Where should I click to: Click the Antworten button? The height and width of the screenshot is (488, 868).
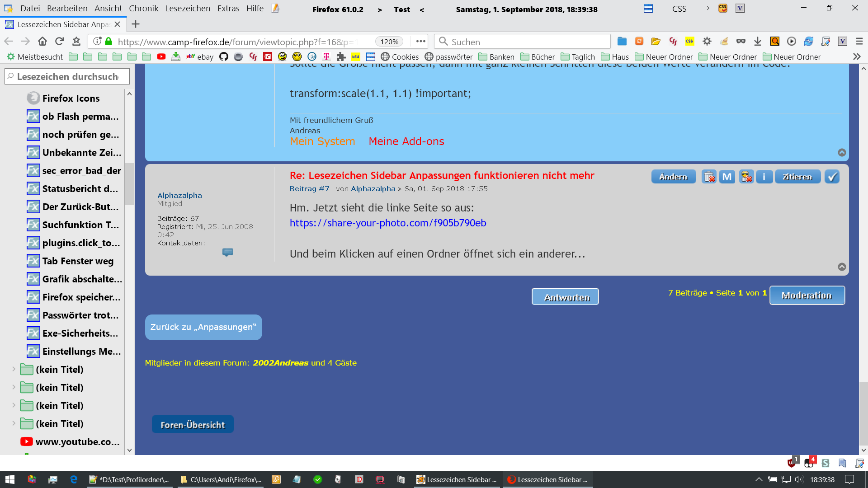(x=565, y=297)
